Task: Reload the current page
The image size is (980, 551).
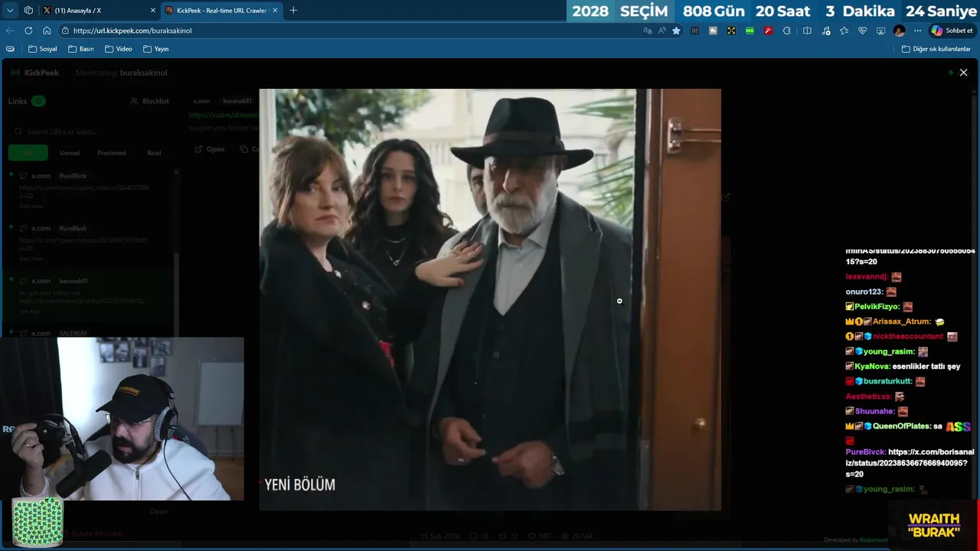Action: click(28, 31)
